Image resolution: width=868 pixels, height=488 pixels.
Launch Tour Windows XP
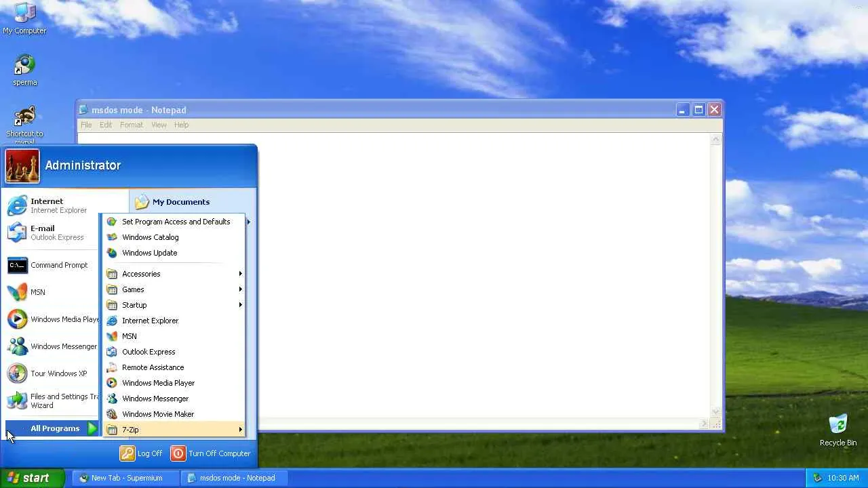49,373
